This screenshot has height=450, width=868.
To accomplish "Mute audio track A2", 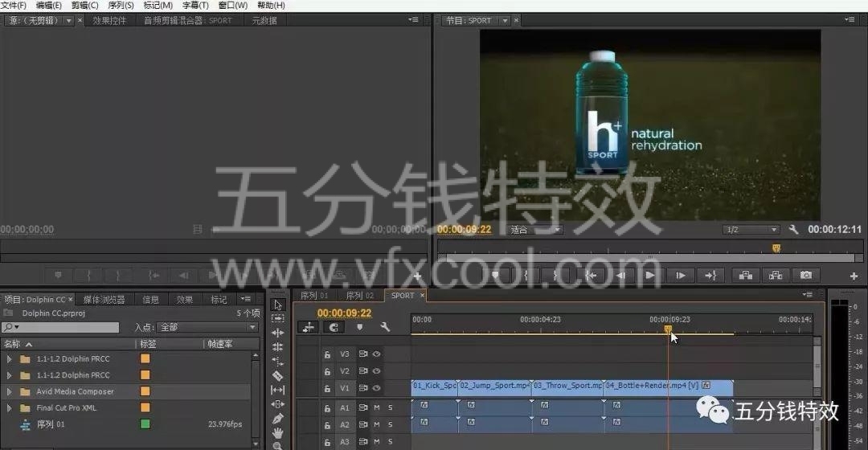I will click(377, 424).
